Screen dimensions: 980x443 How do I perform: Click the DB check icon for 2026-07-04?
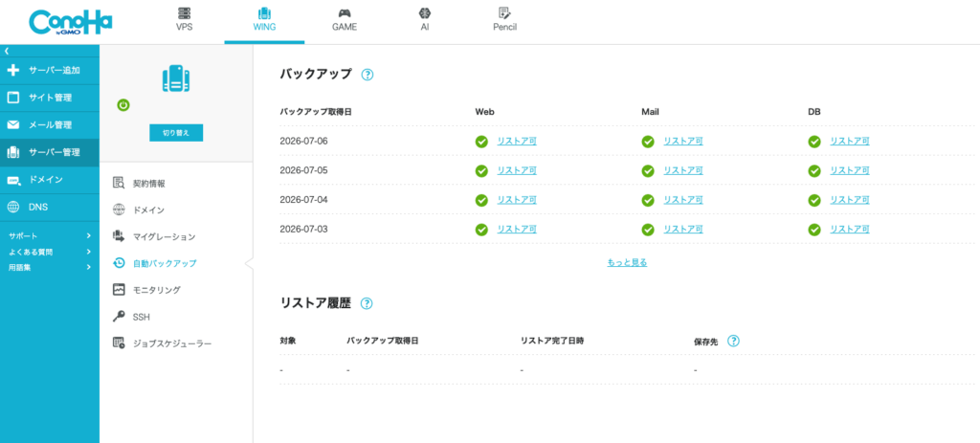[814, 200]
